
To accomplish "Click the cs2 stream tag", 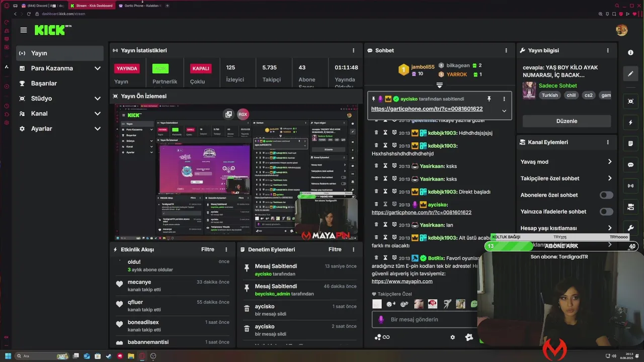I will (x=588, y=95).
